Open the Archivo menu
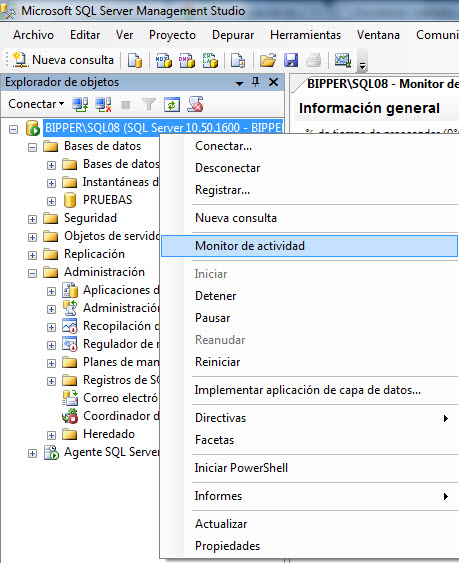The height and width of the screenshot is (563, 459). point(33,35)
